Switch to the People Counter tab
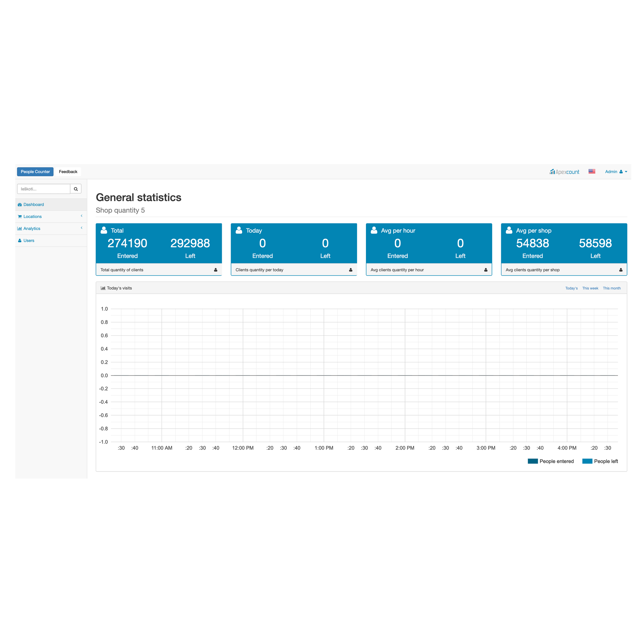This screenshot has width=644, height=644. [35, 172]
